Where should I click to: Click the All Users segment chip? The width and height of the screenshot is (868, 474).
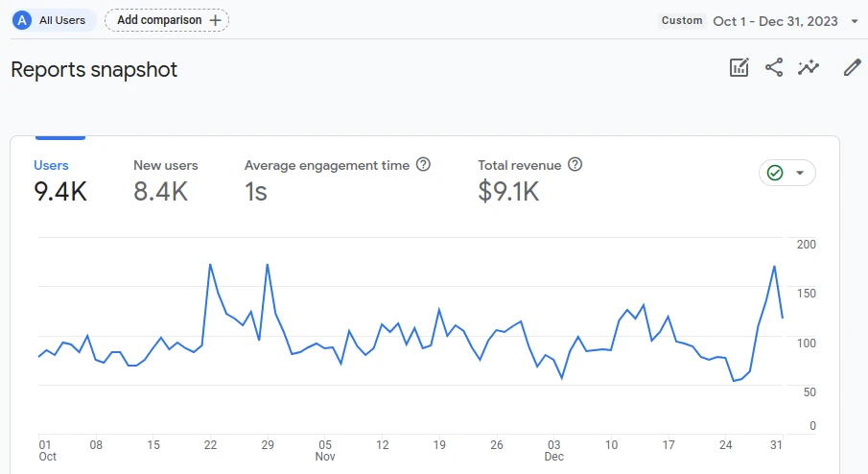54,20
